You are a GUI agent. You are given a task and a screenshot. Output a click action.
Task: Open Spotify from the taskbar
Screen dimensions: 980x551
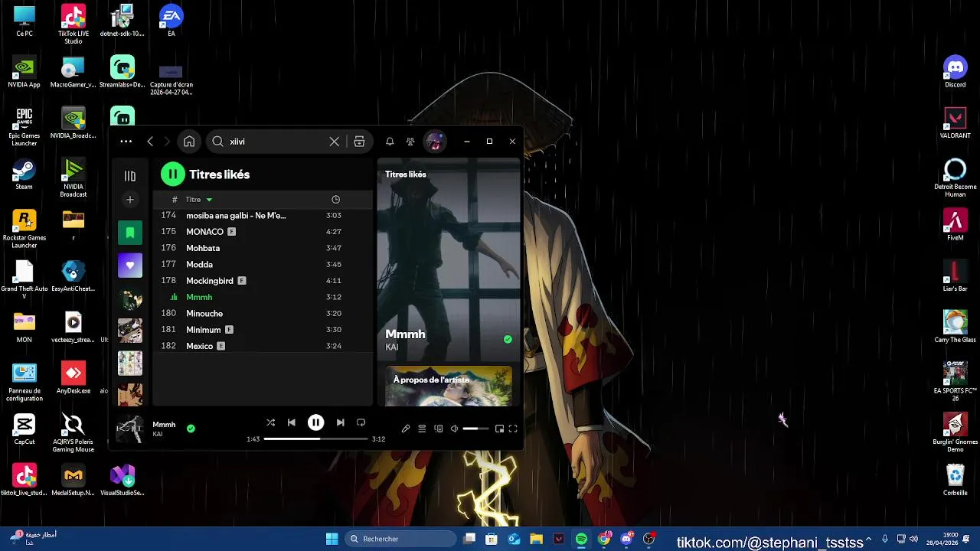point(581,539)
